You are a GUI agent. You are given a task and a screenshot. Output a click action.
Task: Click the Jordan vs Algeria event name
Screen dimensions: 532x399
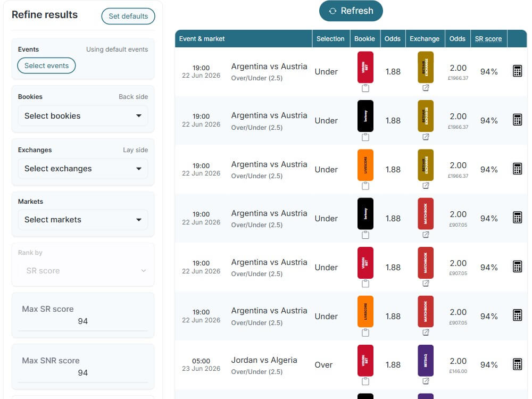point(264,360)
